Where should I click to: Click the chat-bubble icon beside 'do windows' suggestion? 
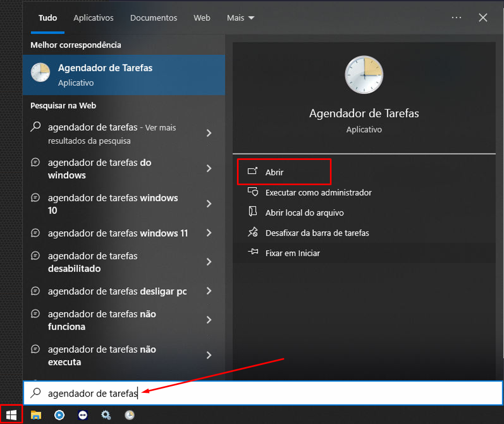click(x=35, y=162)
